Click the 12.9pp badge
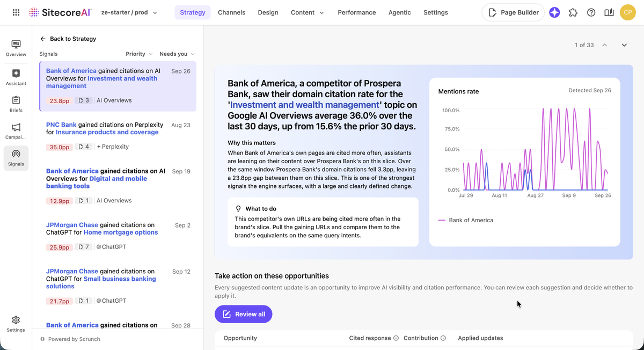 [x=59, y=201]
